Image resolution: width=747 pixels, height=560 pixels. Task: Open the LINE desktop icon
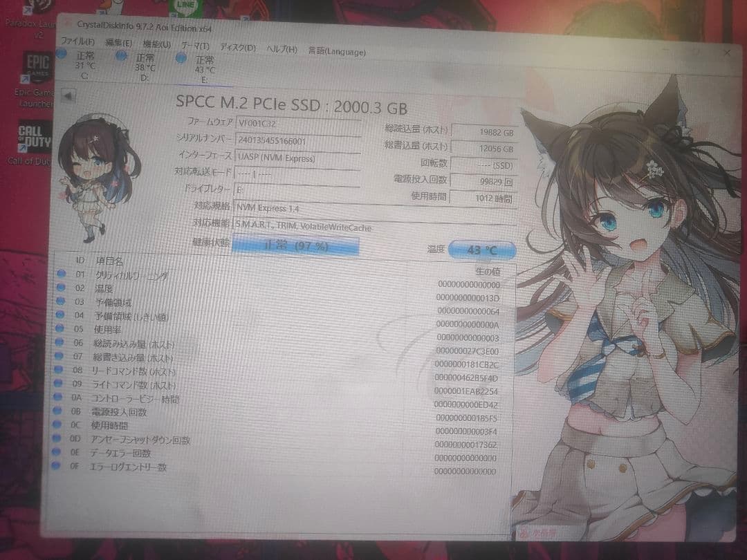(x=186, y=7)
